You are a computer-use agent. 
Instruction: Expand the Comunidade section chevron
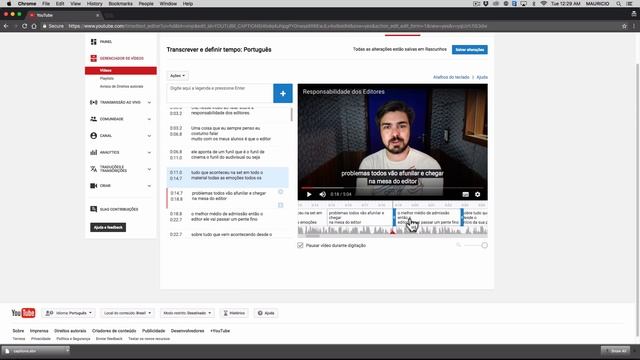(x=149, y=119)
